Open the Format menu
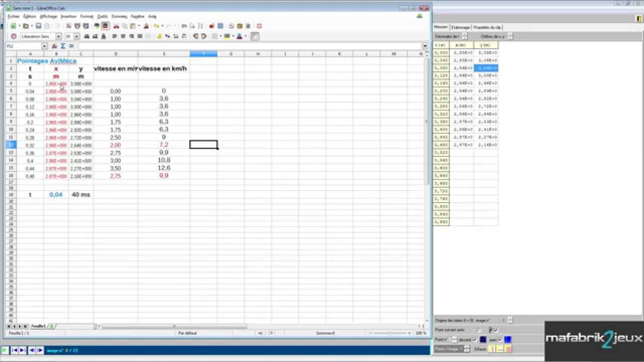Viewport: 644px width, 362px height. pos(87,17)
